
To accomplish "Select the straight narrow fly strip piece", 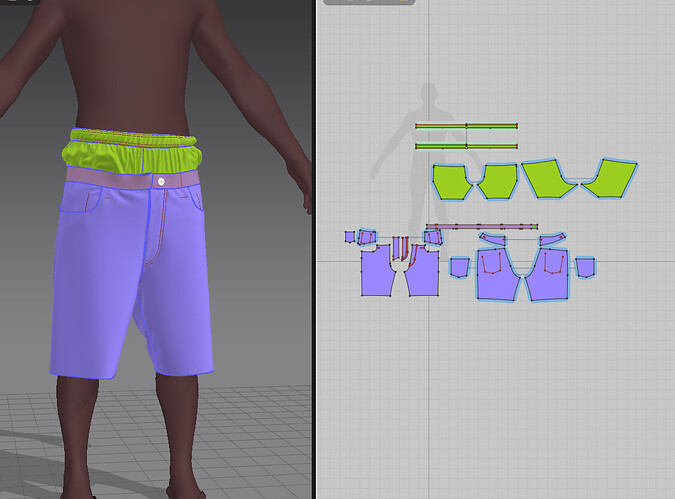I will (x=396, y=248).
